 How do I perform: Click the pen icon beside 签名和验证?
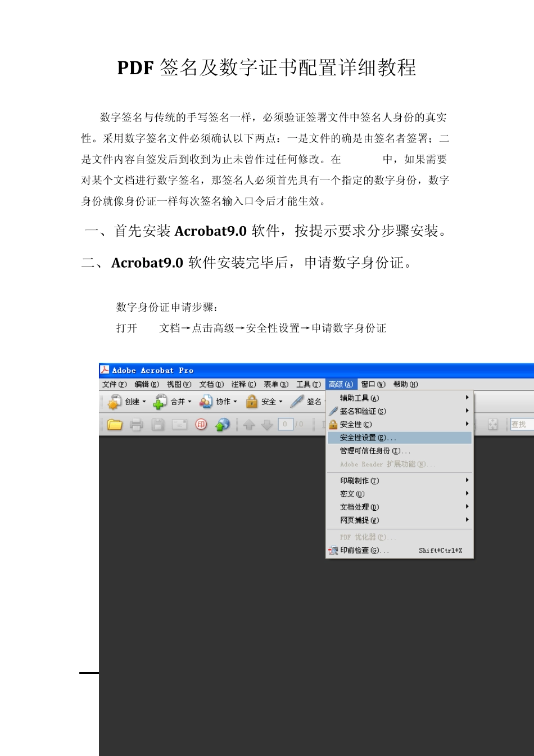(x=333, y=411)
